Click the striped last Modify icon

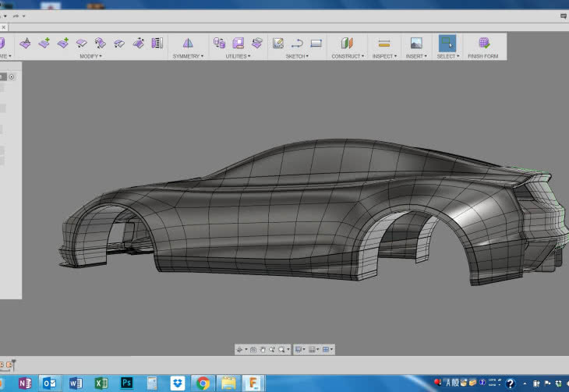click(157, 43)
